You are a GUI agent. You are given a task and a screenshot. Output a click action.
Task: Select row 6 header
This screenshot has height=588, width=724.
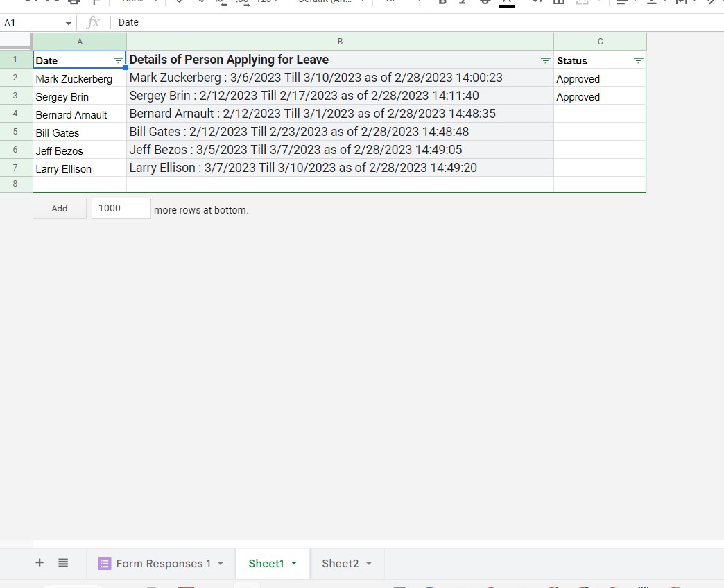(15, 150)
